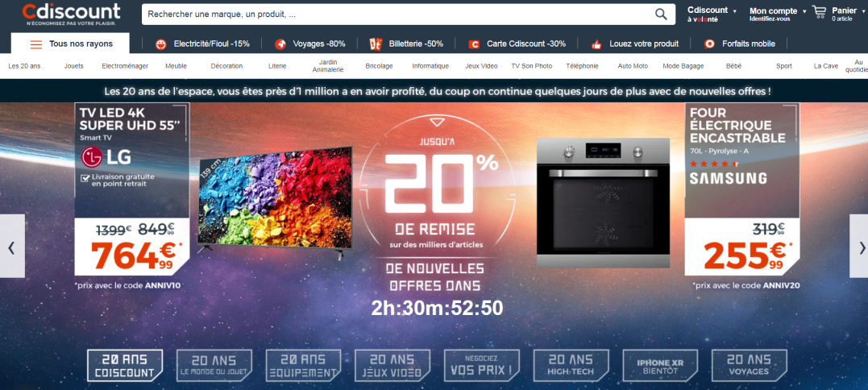Click the search magnifier icon
This screenshot has width=868, height=390.
(x=661, y=15)
